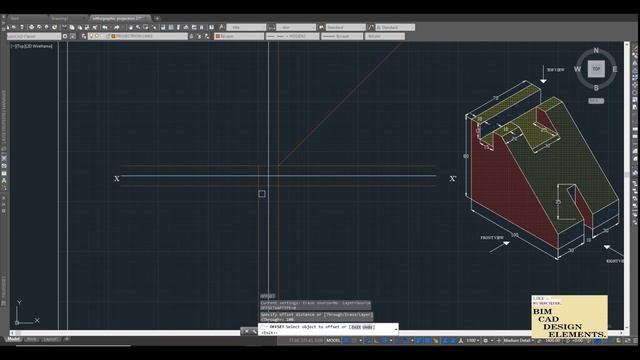
Task: Select the white X-X' reference line to offset
Action: click(278, 176)
